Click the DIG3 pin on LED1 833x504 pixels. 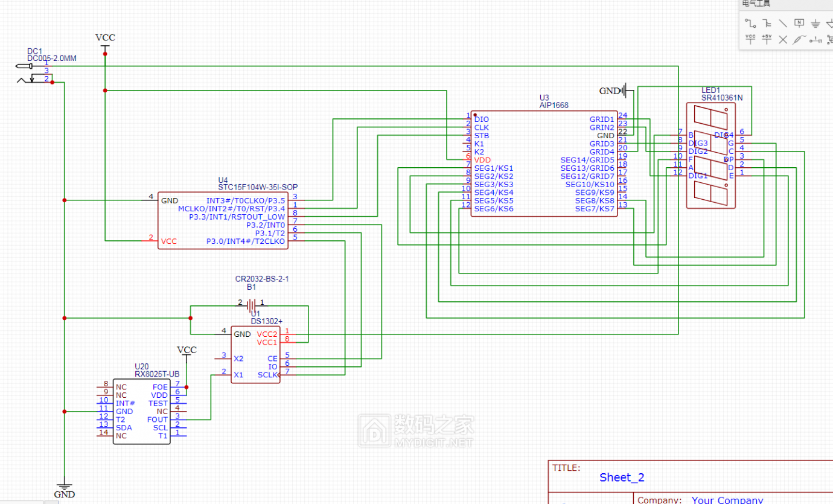[x=698, y=143]
